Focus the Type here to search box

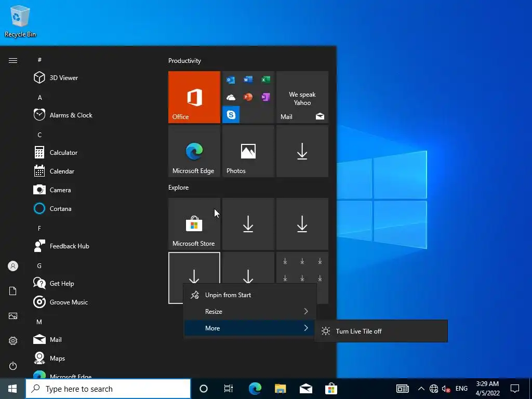108,389
